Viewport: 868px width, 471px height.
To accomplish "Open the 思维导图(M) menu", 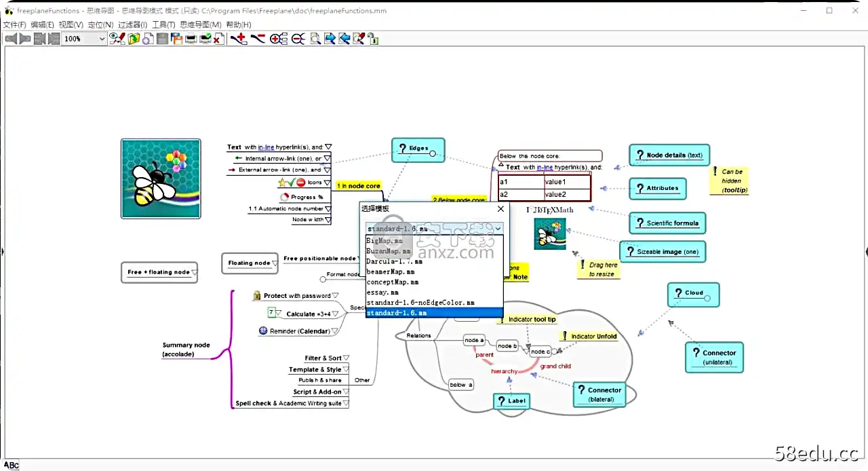I will click(201, 24).
